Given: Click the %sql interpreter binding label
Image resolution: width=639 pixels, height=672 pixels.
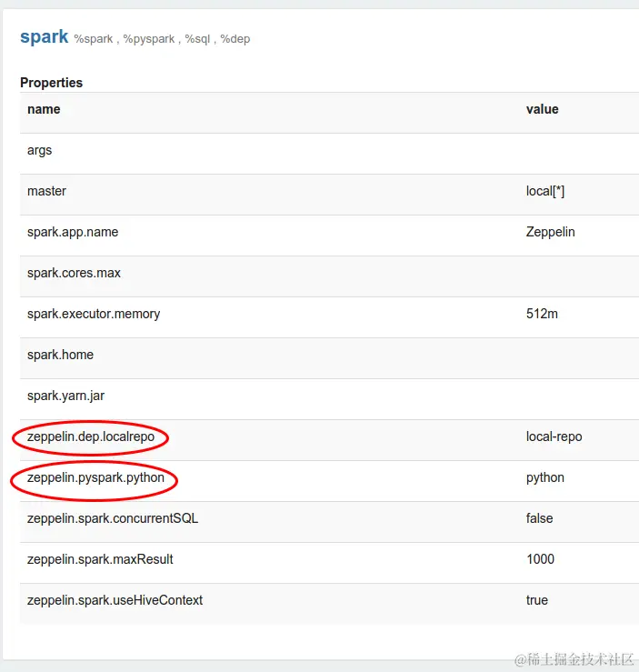Looking at the screenshot, I should [x=197, y=39].
